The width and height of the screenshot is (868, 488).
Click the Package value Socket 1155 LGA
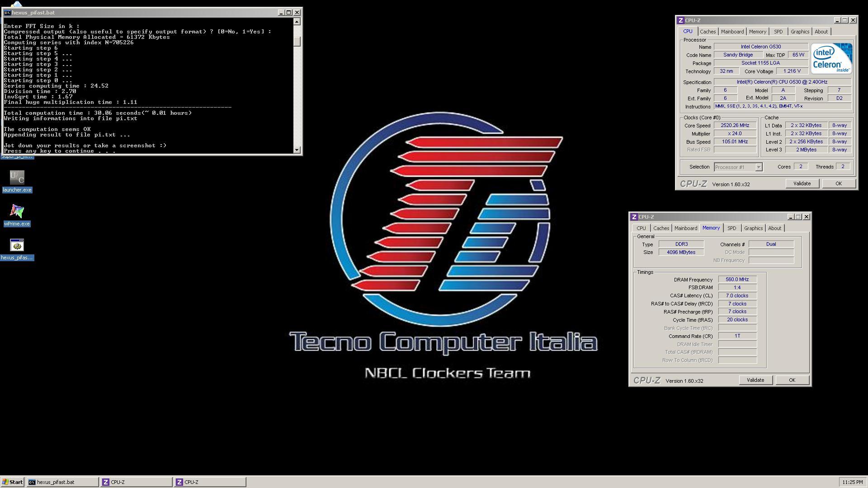click(x=761, y=63)
